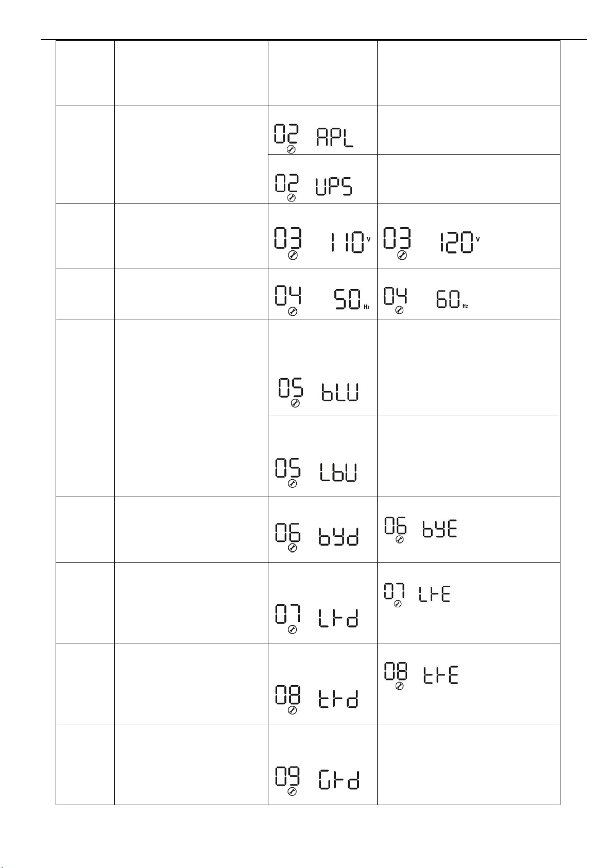Click the V unit beside 110
614x868 pixels.
click(369, 239)
